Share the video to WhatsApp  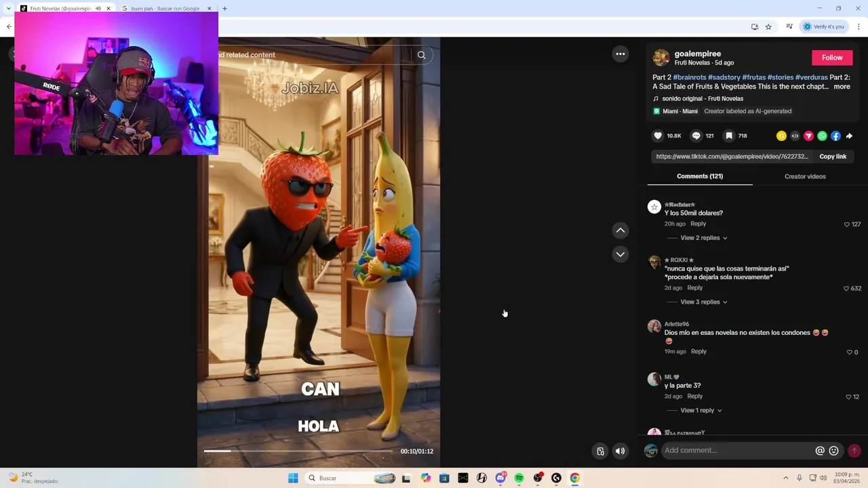822,136
